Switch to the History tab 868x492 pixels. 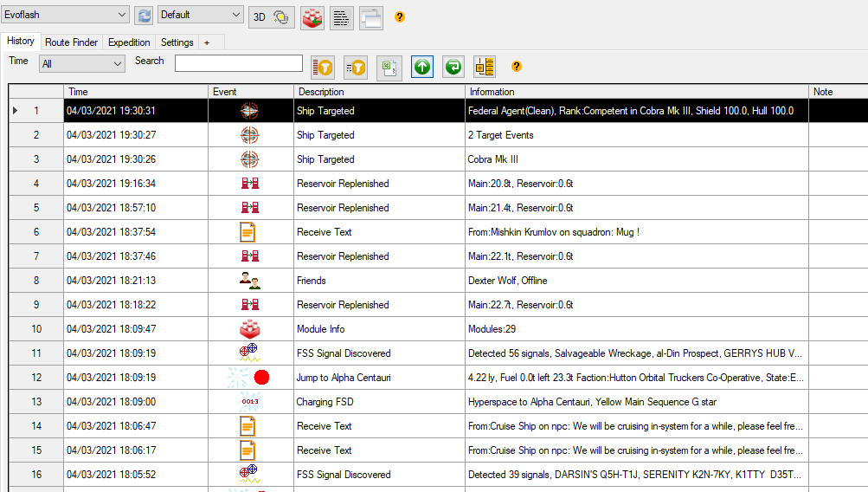point(21,41)
